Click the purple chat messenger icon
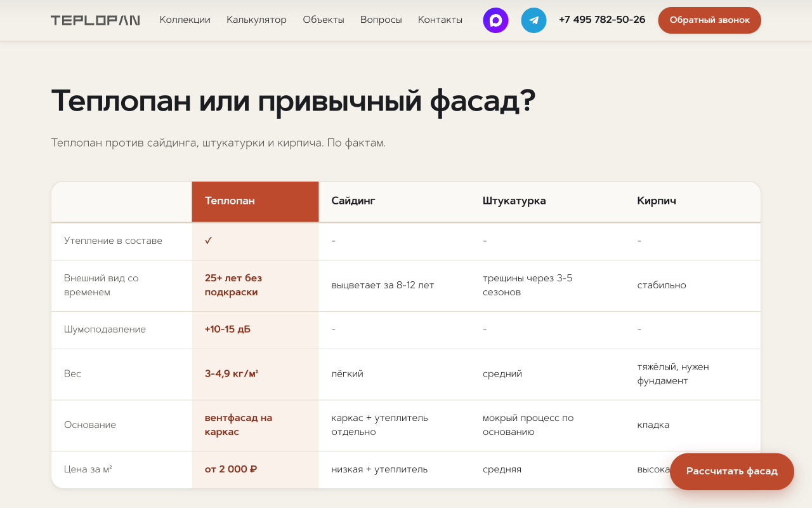 [x=495, y=20]
